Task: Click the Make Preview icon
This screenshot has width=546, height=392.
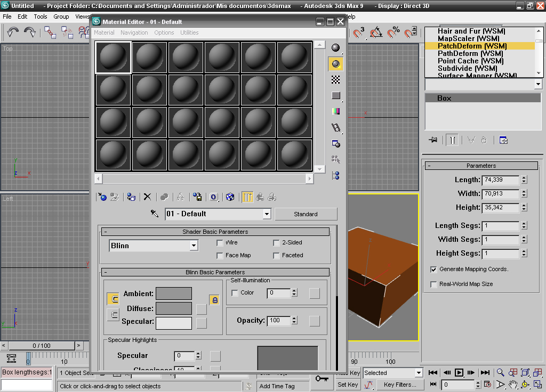Action: tap(336, 128)
